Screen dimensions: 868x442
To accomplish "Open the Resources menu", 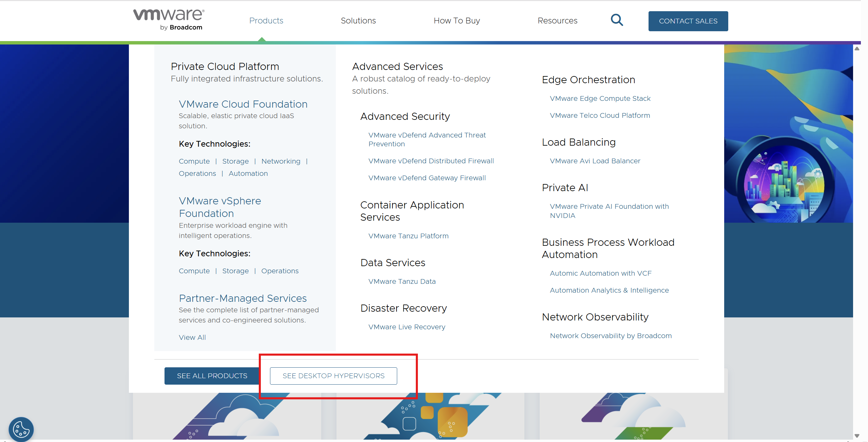I will pyautogui.click(x=557, y=21).
